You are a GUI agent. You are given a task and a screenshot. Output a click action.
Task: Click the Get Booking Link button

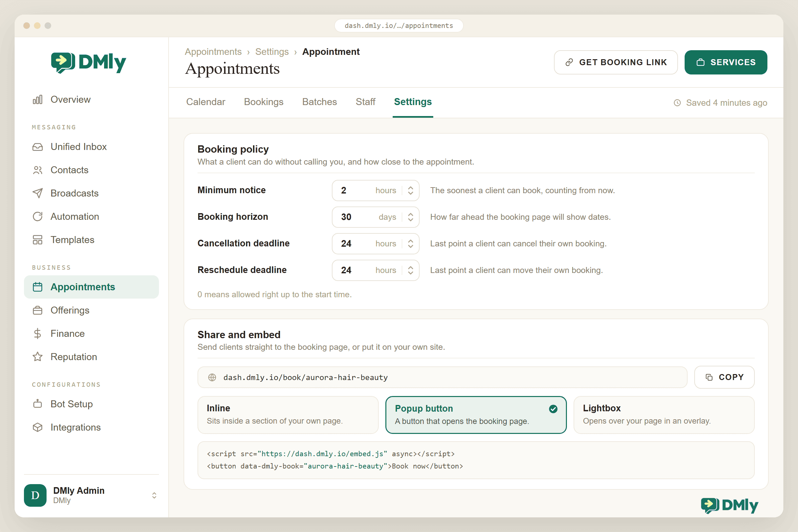coord(615,63)
